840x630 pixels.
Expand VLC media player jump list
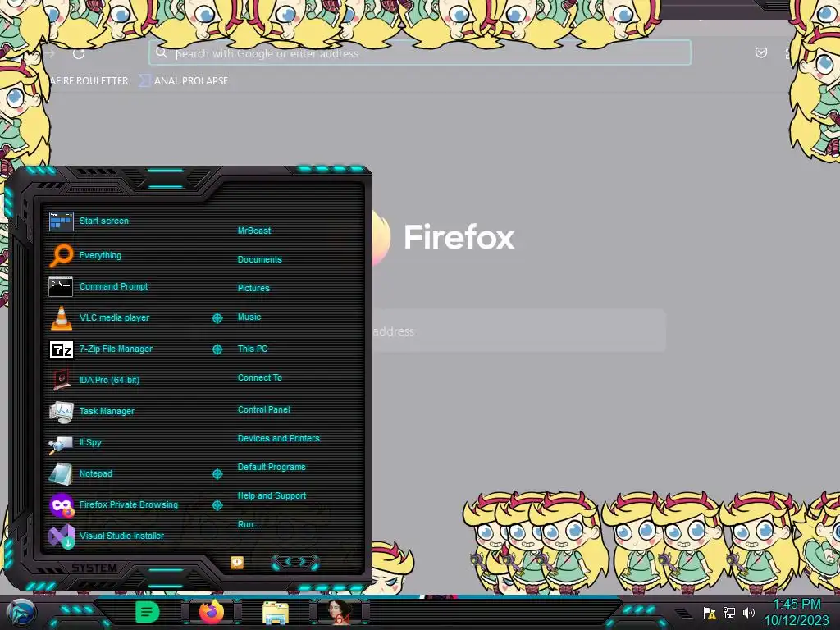click(x=217, y=318)
